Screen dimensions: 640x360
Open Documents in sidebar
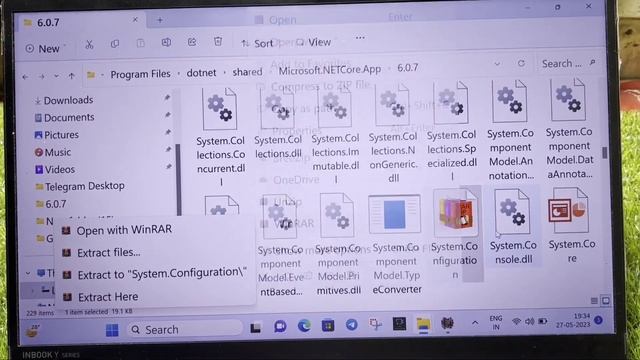[x=64, y=118]
